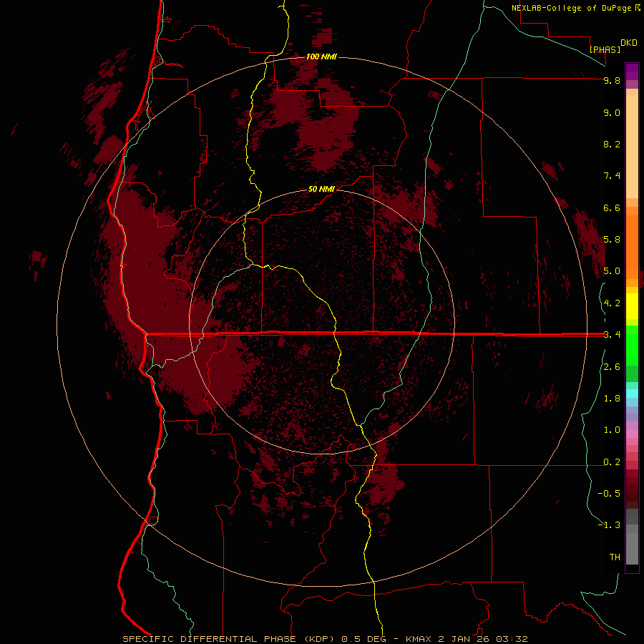Click the 1.0 legend value

612,430
